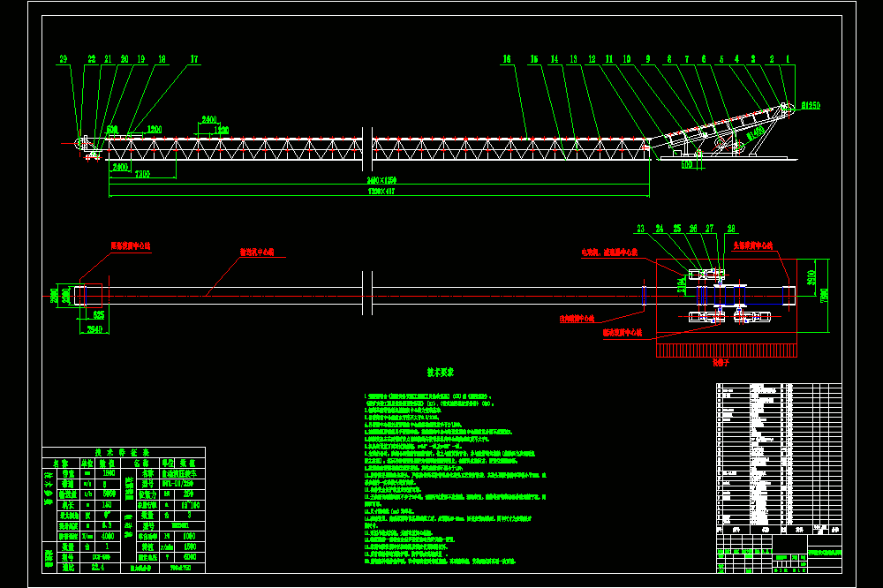Select part balloon number 12
The width and height of the screenshot is (883, 588).
tap(592, 59)
